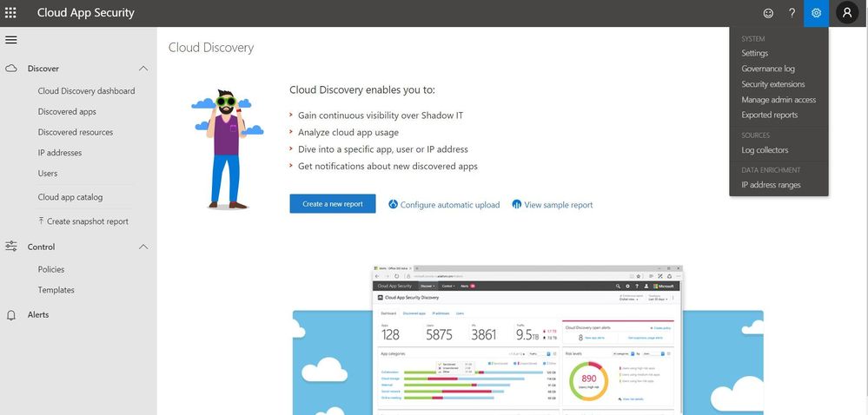Choose Security extensions menu item
This screenshot has height=415, width=868.
pos(772,84)
